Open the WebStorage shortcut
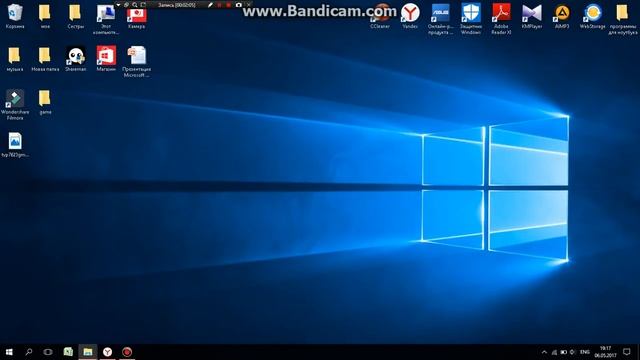This screenshot has width=640, height=360. [x=592, y=16]
